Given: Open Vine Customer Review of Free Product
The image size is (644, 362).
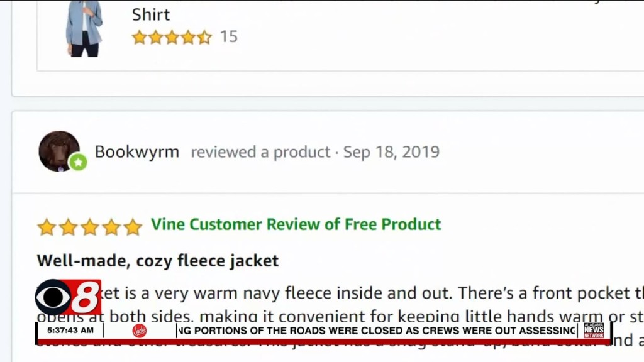Looking at the screenshot, I should pyautogui.click(x=296, y=224).
